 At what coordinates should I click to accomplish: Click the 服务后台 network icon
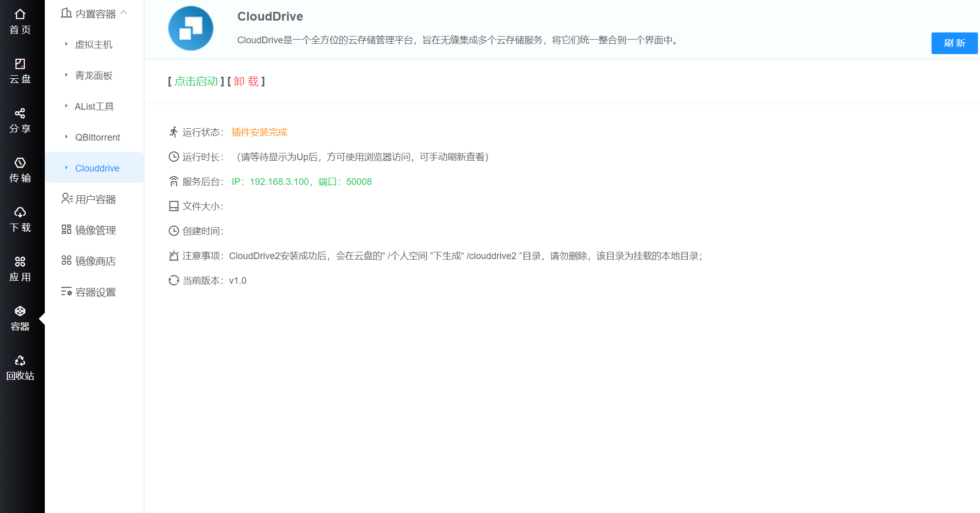[x=174, y=181]
